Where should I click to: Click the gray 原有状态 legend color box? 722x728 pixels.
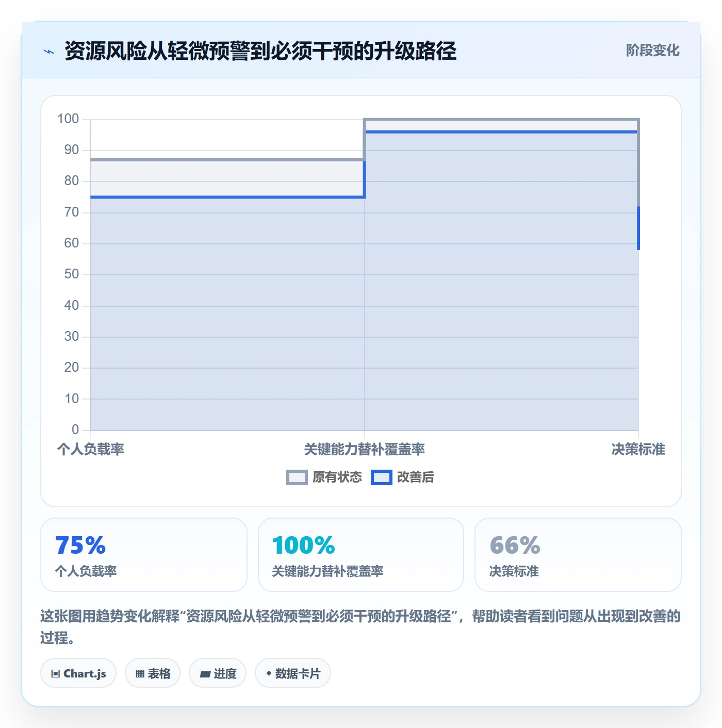(297, 477)
